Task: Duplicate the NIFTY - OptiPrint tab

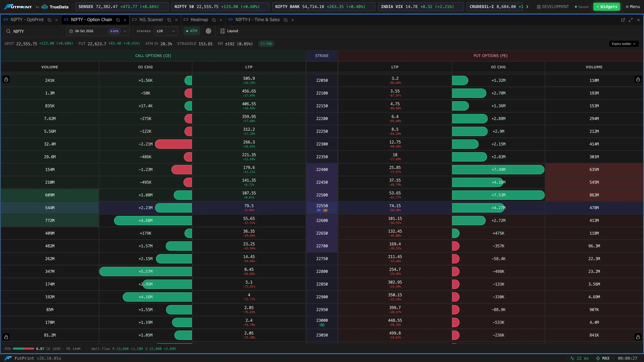Action: 49,20
